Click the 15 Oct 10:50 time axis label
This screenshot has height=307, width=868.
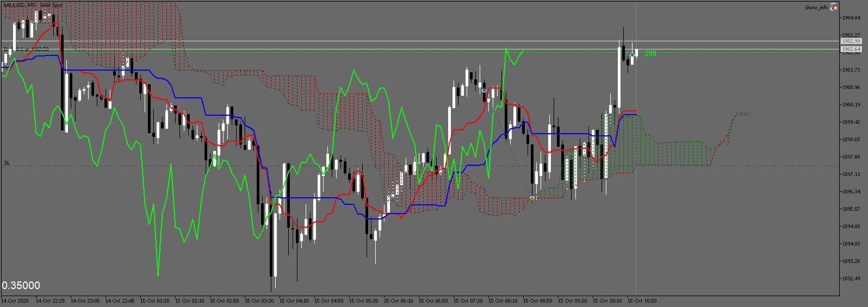pyautogui.click(x=642, y=300)
